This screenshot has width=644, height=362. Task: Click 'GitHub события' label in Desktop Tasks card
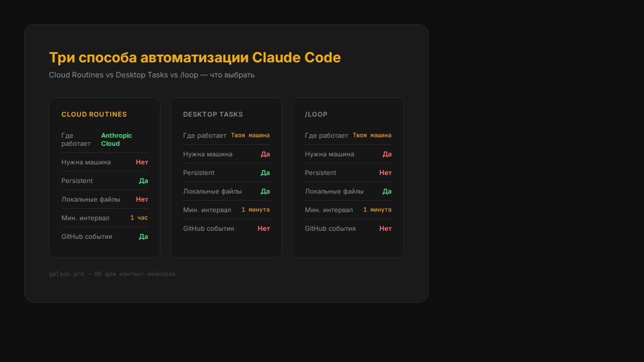click(208, 229)
